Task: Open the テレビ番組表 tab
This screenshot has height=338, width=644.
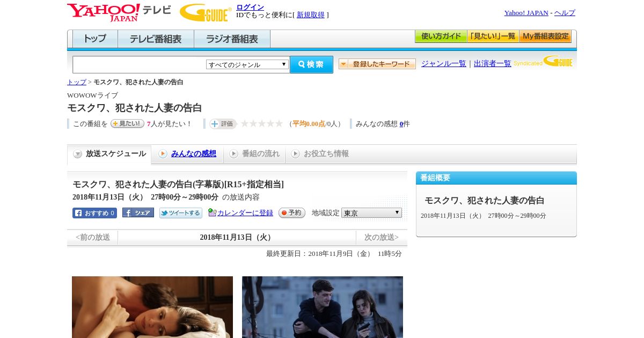Action: [x=156, y=39]
